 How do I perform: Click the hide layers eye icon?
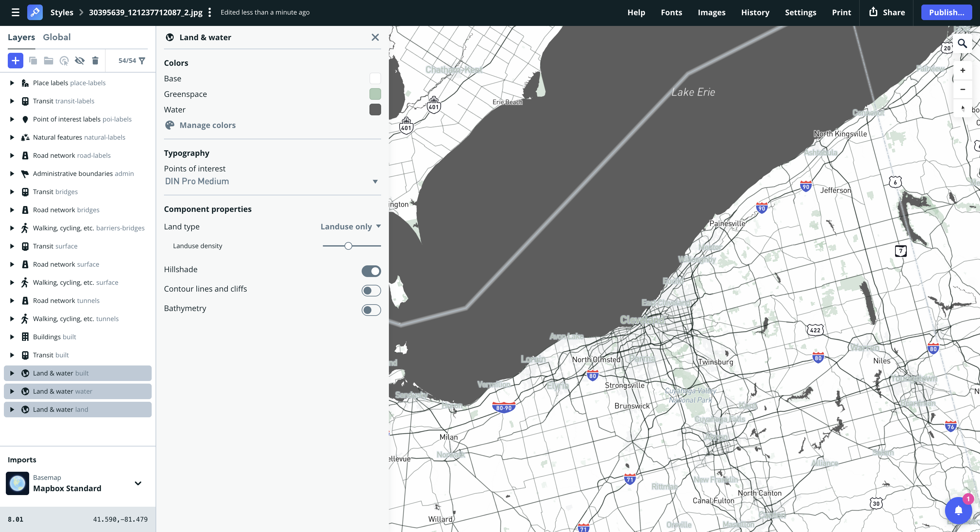79,61
